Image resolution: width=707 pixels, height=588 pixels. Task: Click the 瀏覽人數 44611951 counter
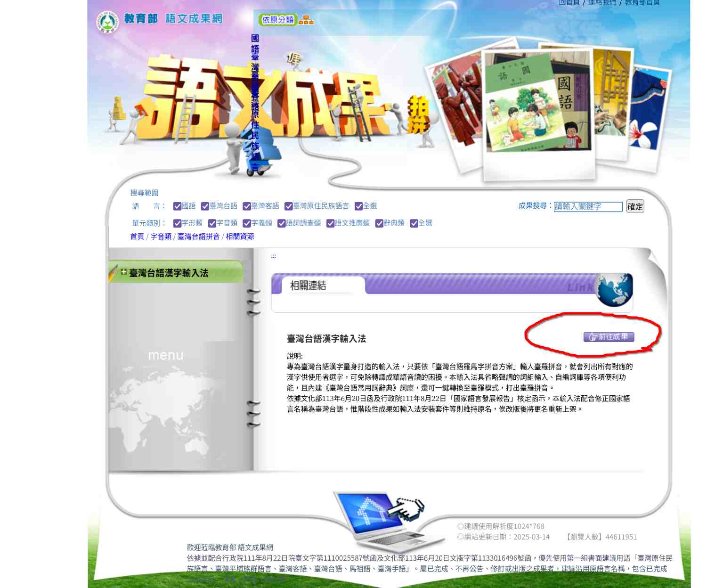point(601,537)
